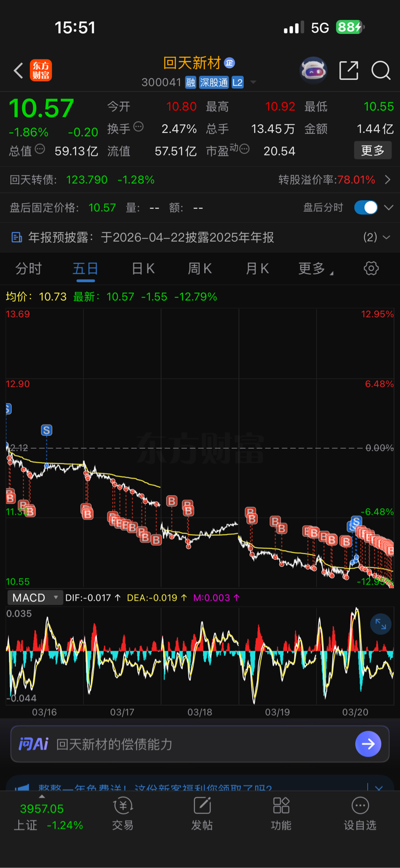Open the search magnifier icon
400x868 pixels.
point(381,70)
